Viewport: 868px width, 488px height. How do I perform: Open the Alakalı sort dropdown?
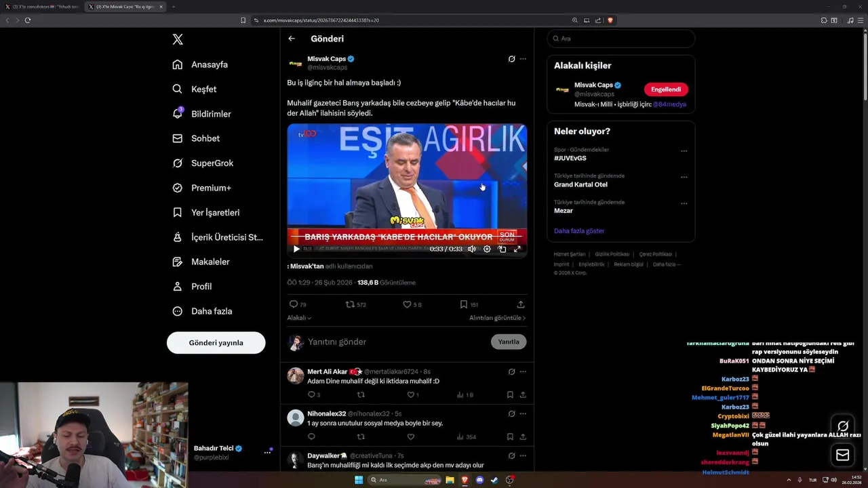pos(299,318)
